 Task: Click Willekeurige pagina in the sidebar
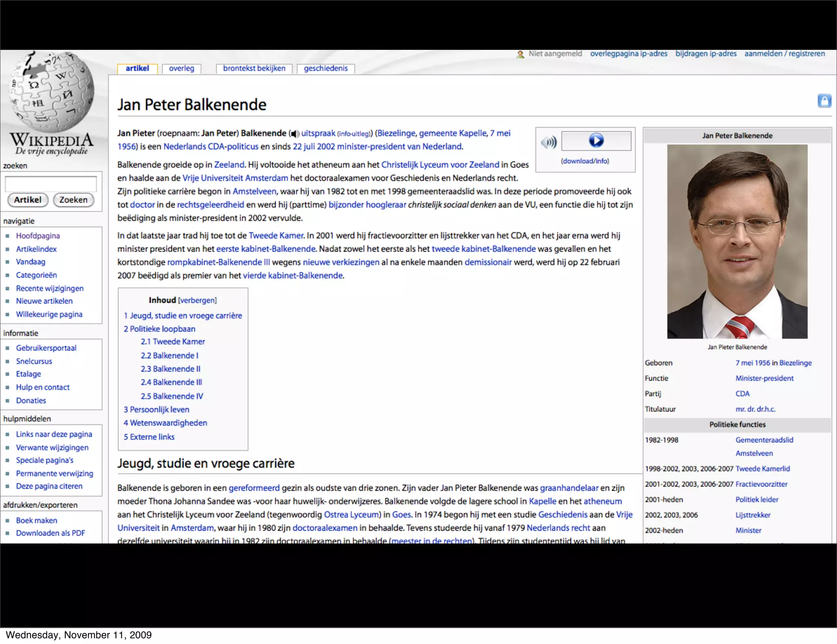click(x=49, y=314)
